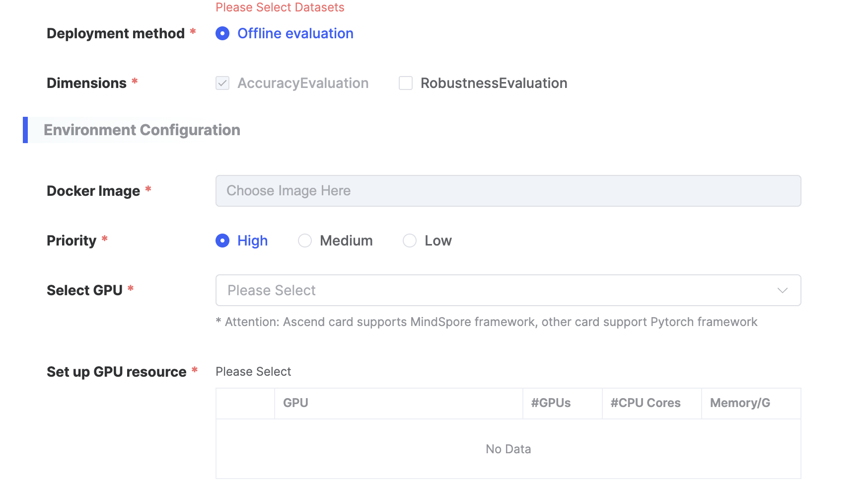
Task: Click the #GPUs column header
Action: click(551, 403)
